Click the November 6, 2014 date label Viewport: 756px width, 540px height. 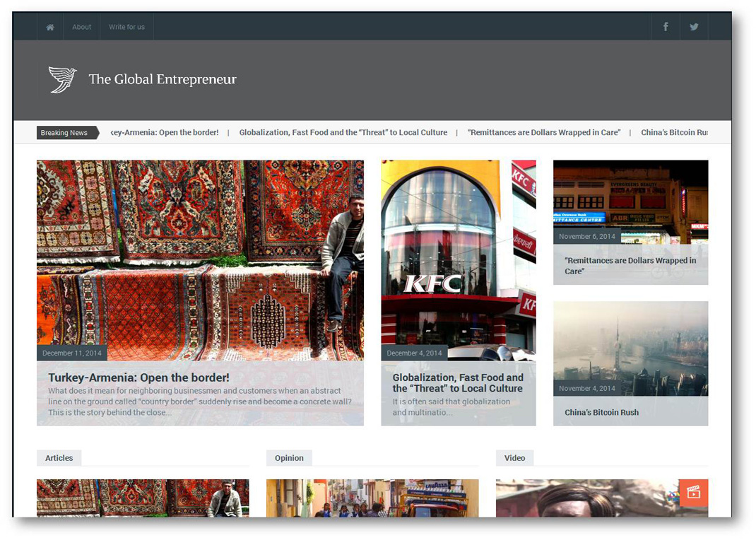click(586, 236)
